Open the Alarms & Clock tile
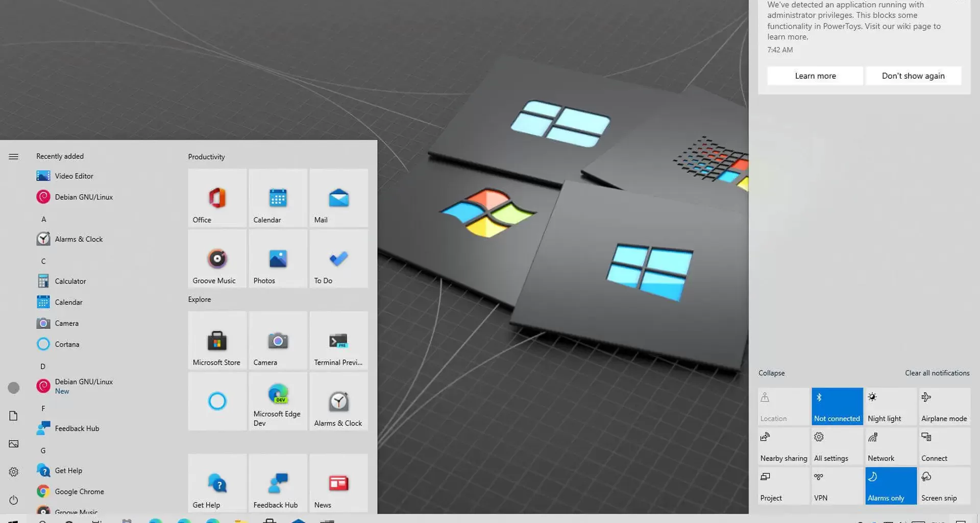Screen dimensions: 980x523 click(x=338, y=401)
